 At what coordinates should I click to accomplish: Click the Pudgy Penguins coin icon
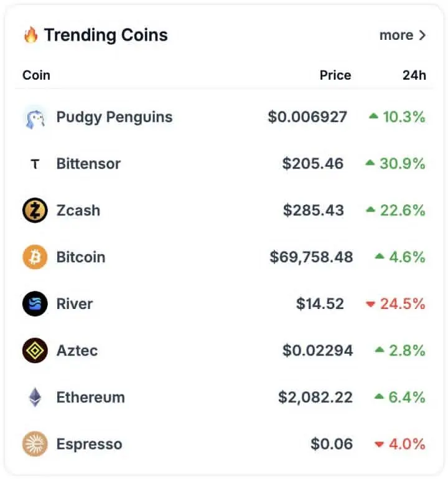(35, 117)
